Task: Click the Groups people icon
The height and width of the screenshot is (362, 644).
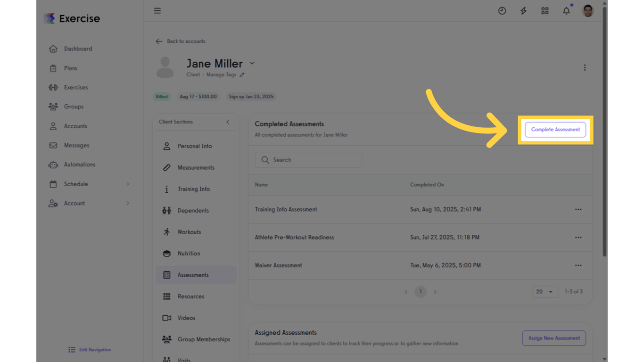Action: coord(53,107)
